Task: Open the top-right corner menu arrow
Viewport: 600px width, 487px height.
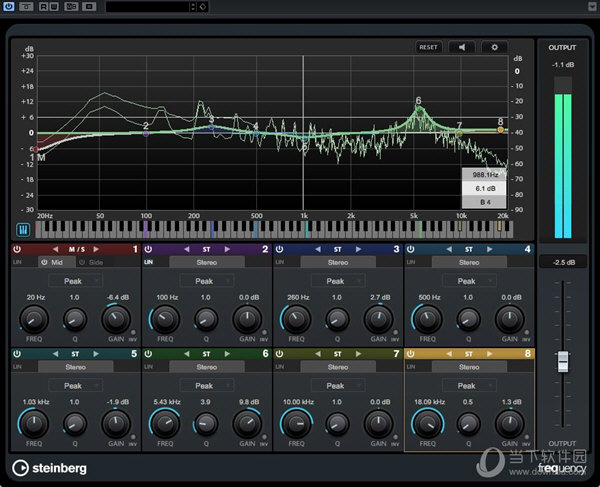Action: 592,6
